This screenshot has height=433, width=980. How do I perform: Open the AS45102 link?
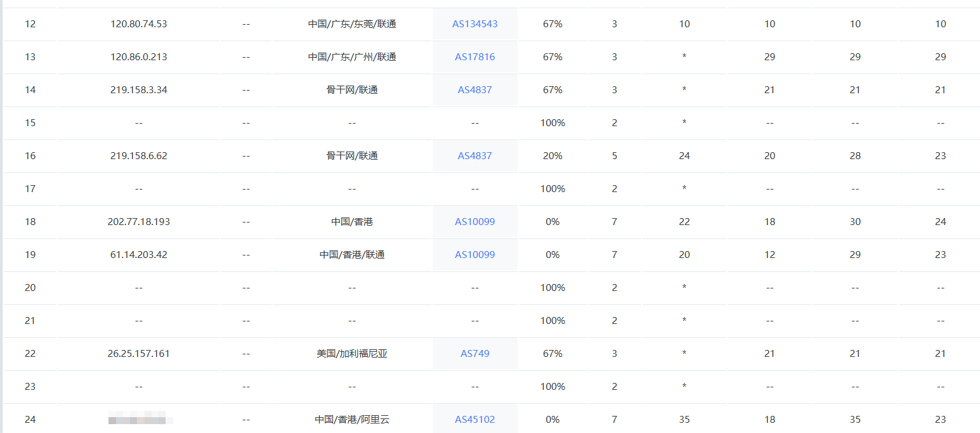[x=474, y=420]
